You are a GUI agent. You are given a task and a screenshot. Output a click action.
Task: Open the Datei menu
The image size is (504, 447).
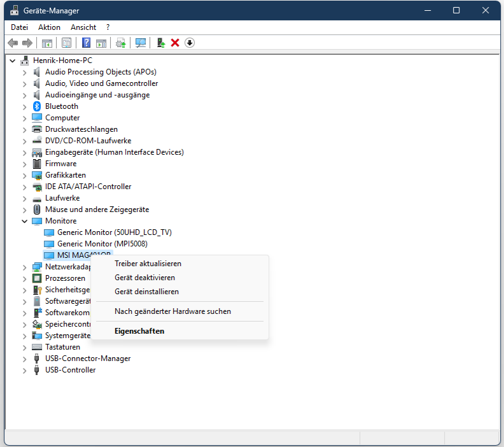click(19, 27)
